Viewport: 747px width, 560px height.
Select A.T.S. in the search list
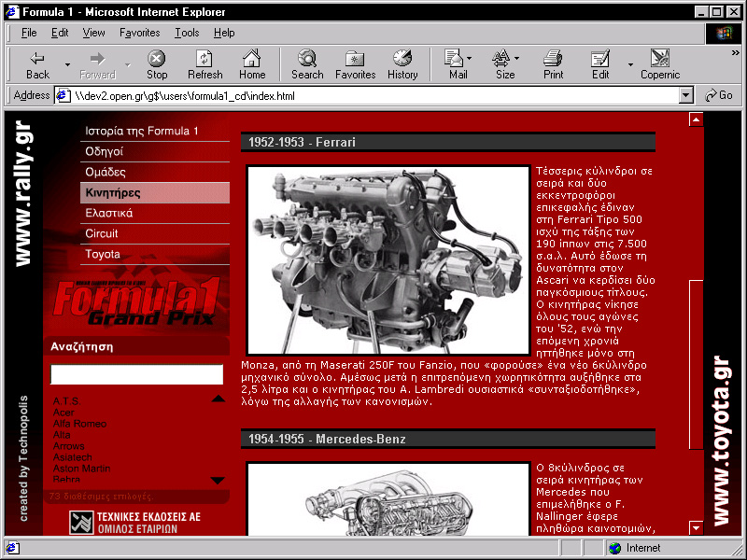coord(66,401)
